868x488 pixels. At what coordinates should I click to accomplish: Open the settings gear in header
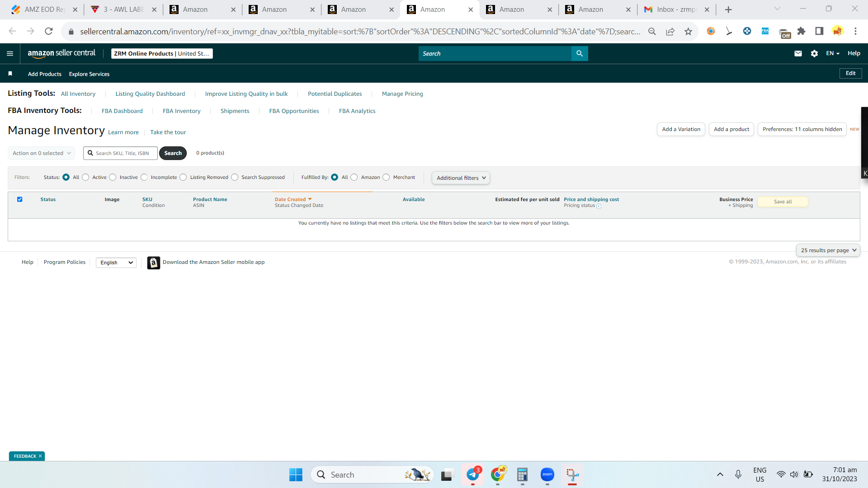814,53
